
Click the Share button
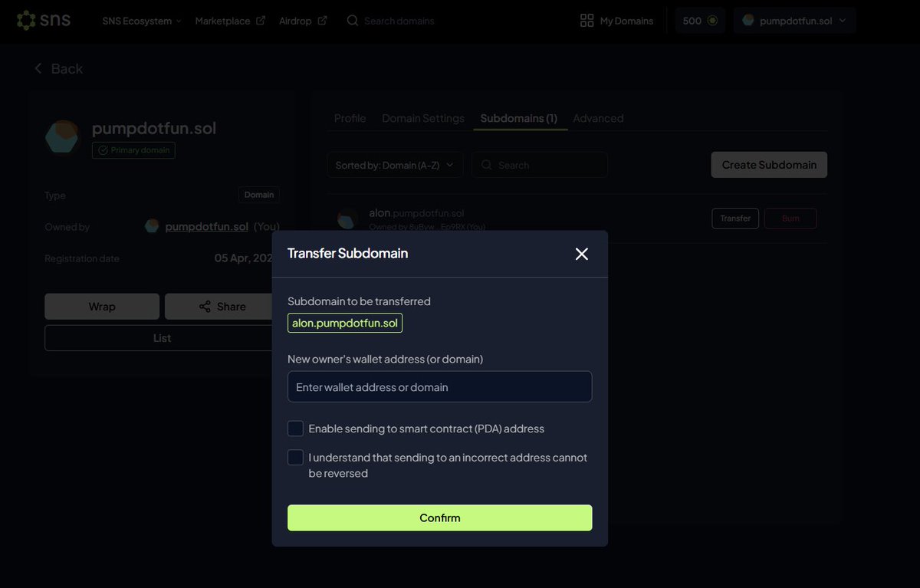coord(222,307)
